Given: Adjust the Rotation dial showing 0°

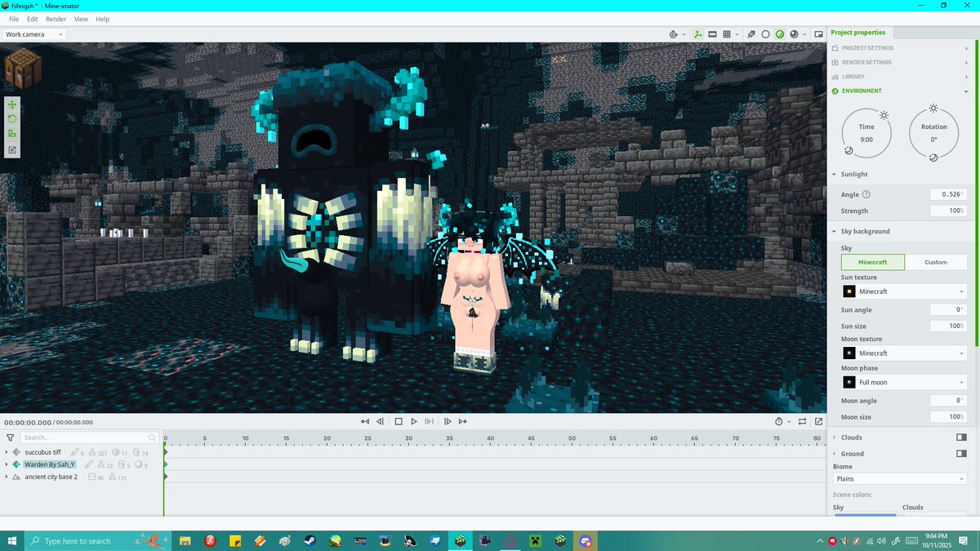Looking at the screenshot, I should click(x=934, y=132).
